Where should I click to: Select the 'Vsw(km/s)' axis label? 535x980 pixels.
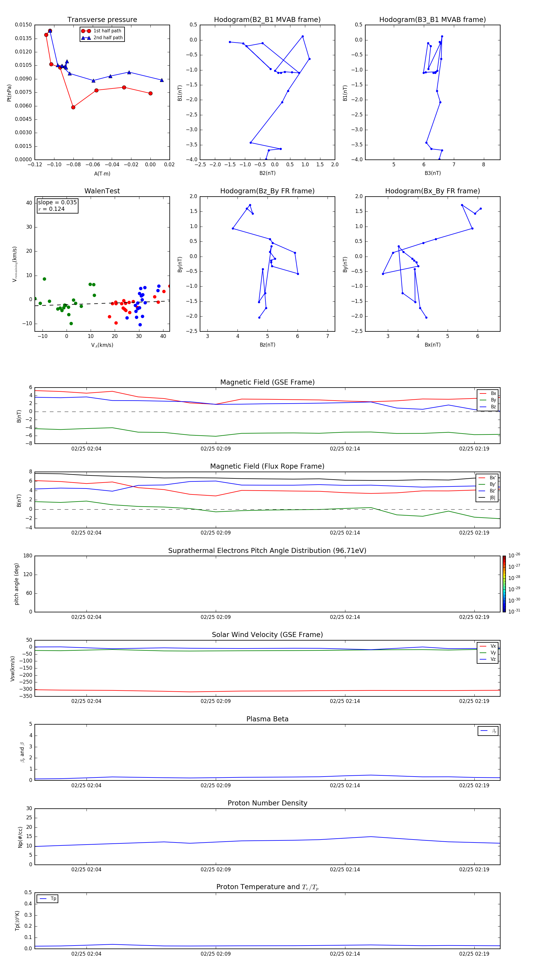pyautogui.click(x=12, y=668)
